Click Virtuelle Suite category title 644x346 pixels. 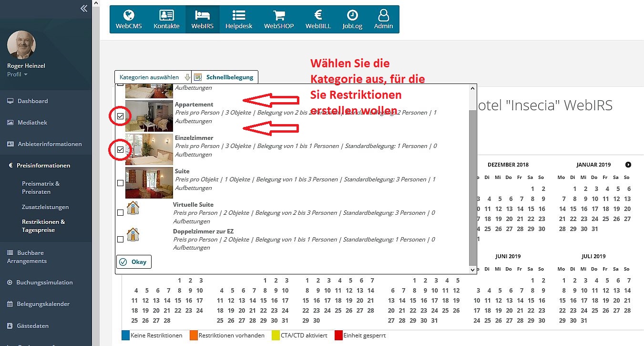193,205
